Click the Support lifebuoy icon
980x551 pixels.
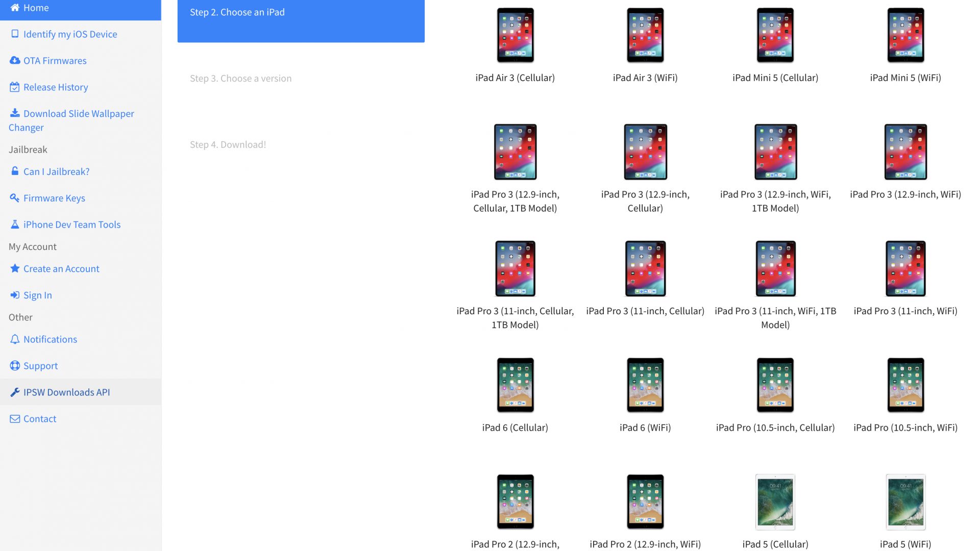pos(15,365)
